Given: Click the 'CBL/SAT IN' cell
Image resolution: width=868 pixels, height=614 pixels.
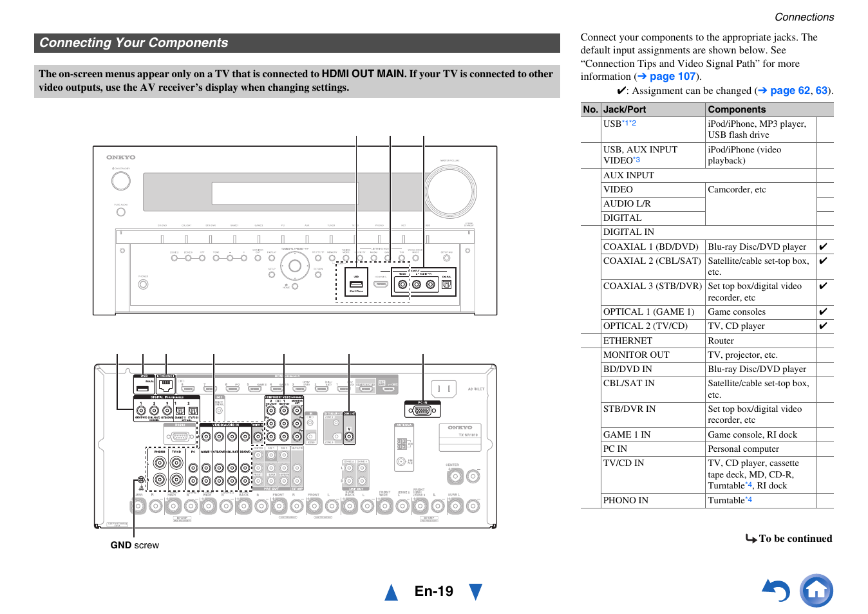Looking at the screenshot, I should pyautogui.click(x=653, y=389).
